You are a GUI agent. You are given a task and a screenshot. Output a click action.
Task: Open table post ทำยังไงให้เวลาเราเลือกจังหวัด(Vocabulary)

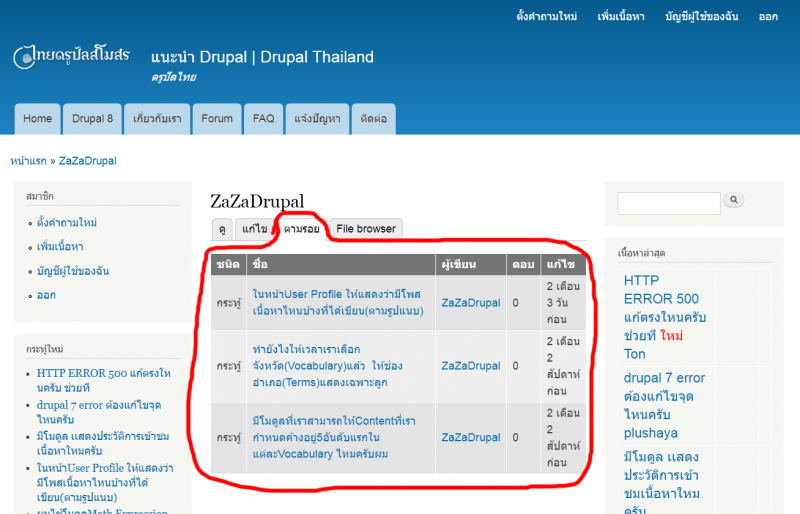point(328,366)
